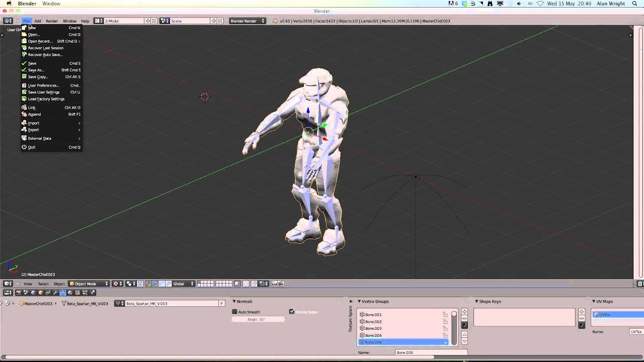Viewport: 644px width, 362px height.
Task: Open vertex group specials dropdown arrow
Action: coord(464,325)
